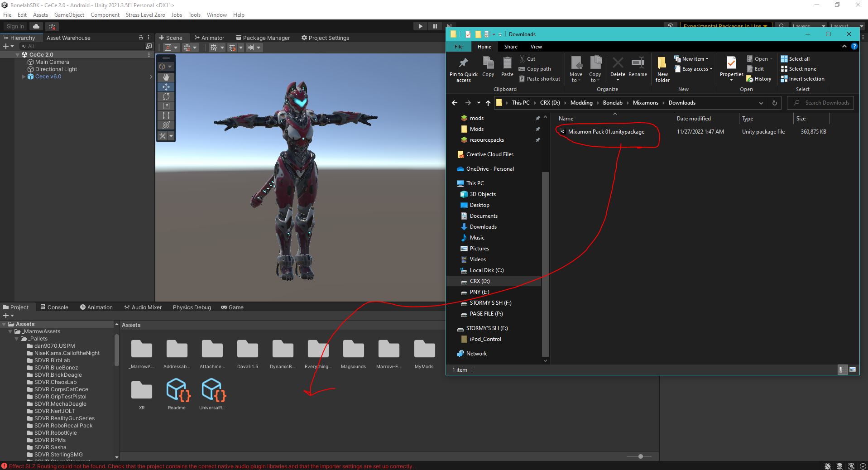Switch to the Asset Warehouse tab
868x470 pixels.
point(68,38)
